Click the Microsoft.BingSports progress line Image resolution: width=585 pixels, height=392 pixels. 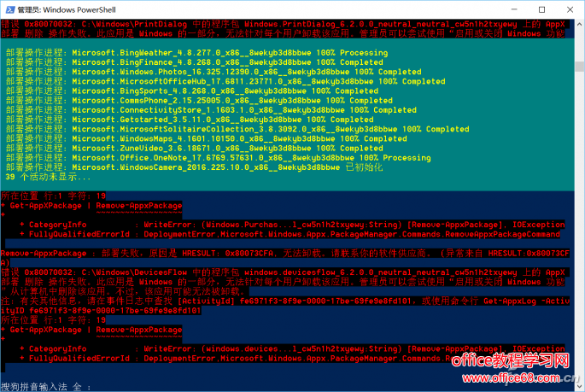tap(192, 91)
